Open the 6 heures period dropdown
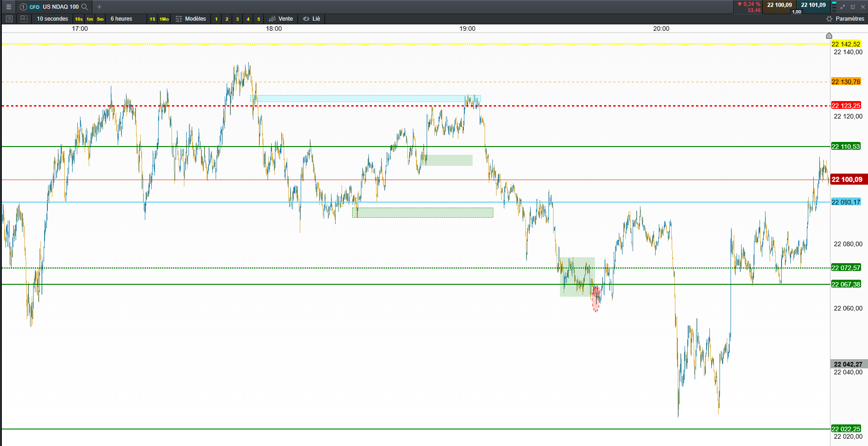The height and width of the screenshot is (446, 868). pyautogui.click(x=121, y=19)
